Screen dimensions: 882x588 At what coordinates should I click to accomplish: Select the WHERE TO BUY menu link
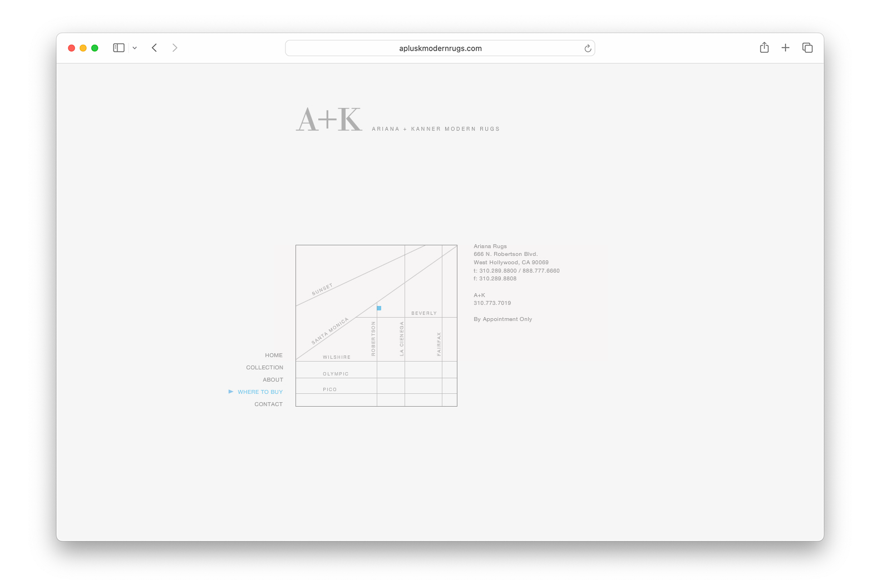point(260,392)
